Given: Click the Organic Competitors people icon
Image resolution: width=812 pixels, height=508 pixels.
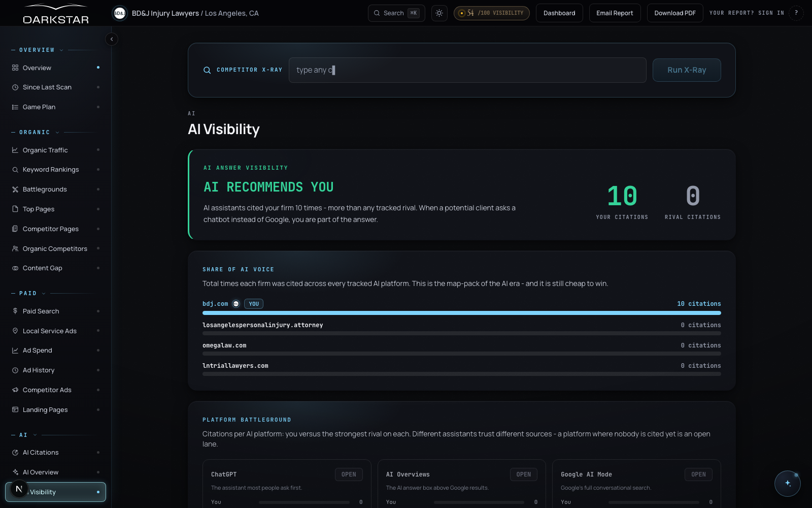Looking at the screenshot, I should click(x=15, y=248).
